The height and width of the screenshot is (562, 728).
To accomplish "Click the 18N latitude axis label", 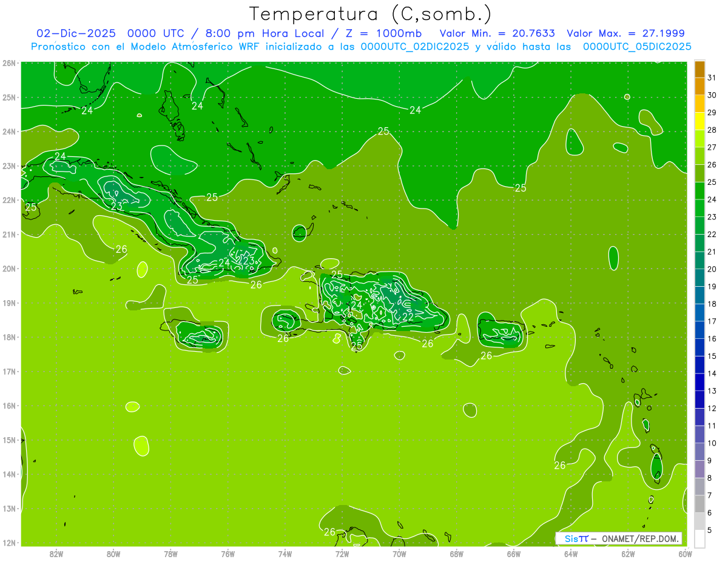I will (8, 337).
